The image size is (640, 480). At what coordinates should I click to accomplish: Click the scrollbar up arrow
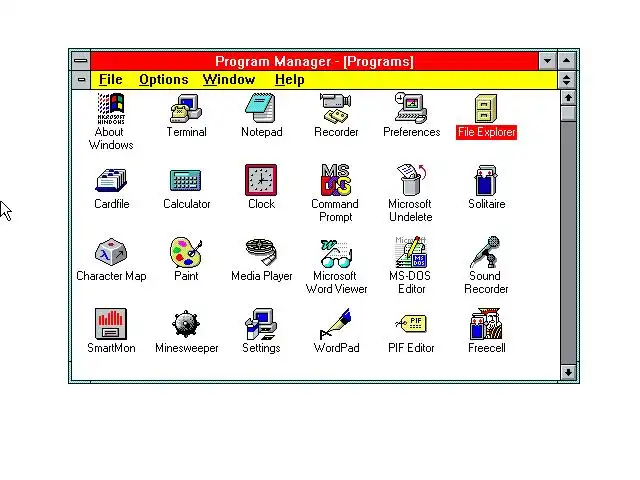tap(568, 98)
